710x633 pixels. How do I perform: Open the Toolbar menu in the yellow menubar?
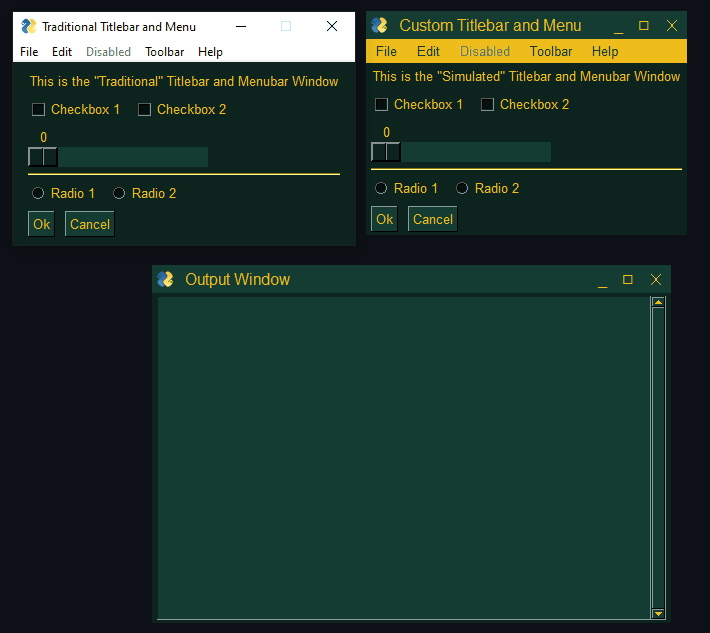tap(551, 51)
